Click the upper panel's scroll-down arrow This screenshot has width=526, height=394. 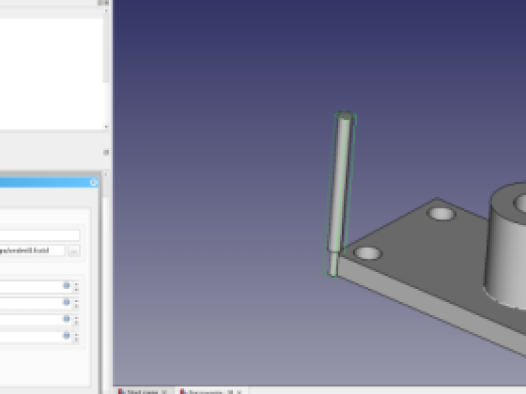pos(106,127)
